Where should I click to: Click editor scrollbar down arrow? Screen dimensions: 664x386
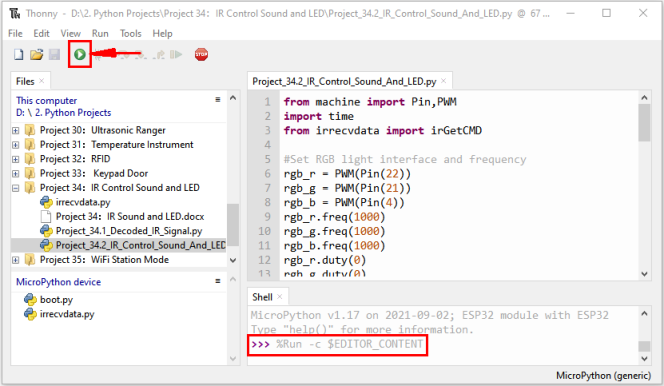click(x=645, y=274)
